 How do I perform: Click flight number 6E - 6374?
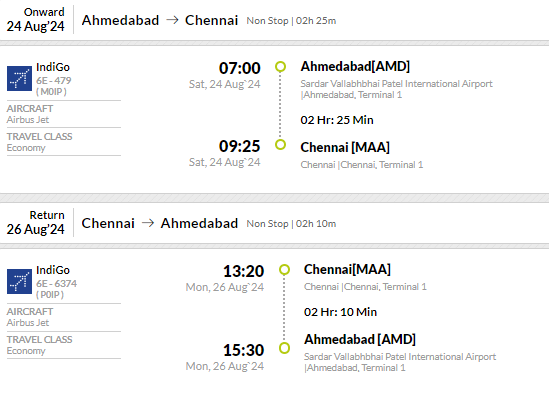[56, 284]
